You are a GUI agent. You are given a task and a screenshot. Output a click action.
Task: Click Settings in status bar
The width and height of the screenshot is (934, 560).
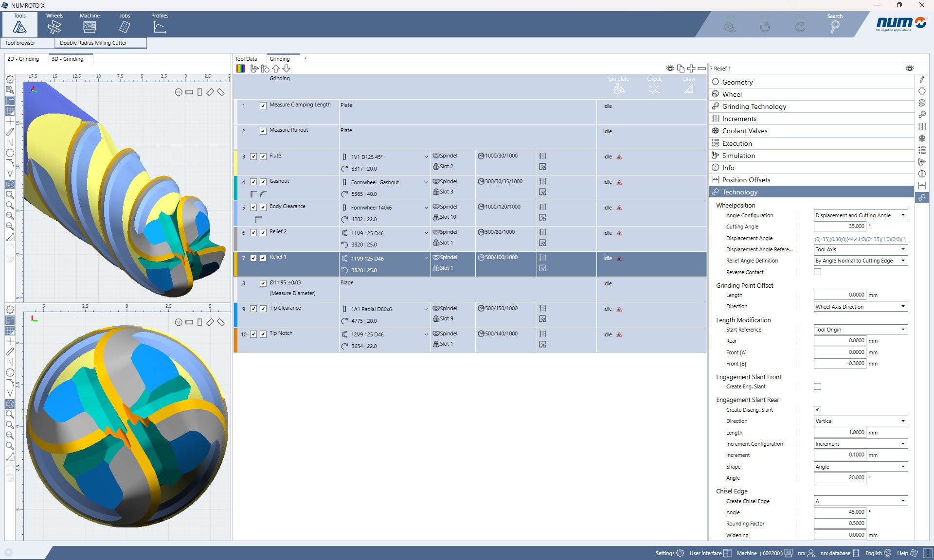(x=669, y=553)
